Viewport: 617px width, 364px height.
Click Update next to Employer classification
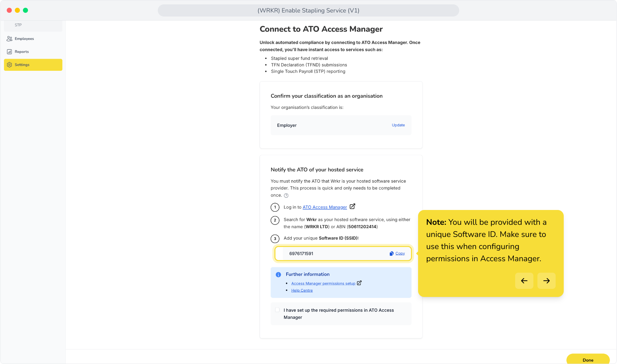[398, 125]
